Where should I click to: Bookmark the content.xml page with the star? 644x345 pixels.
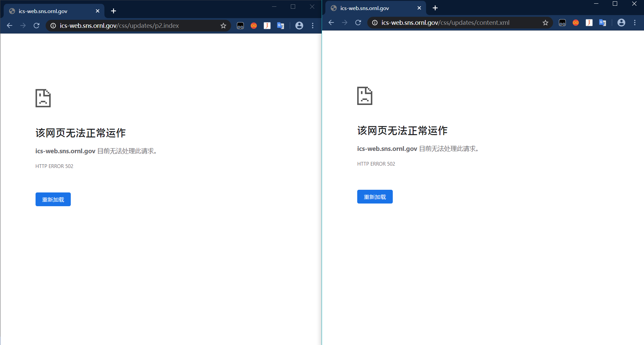click(x=545, y=23)
